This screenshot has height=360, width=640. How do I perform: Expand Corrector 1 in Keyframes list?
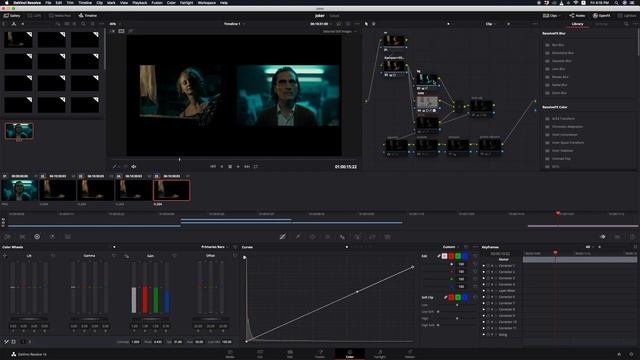coord(496,265)
